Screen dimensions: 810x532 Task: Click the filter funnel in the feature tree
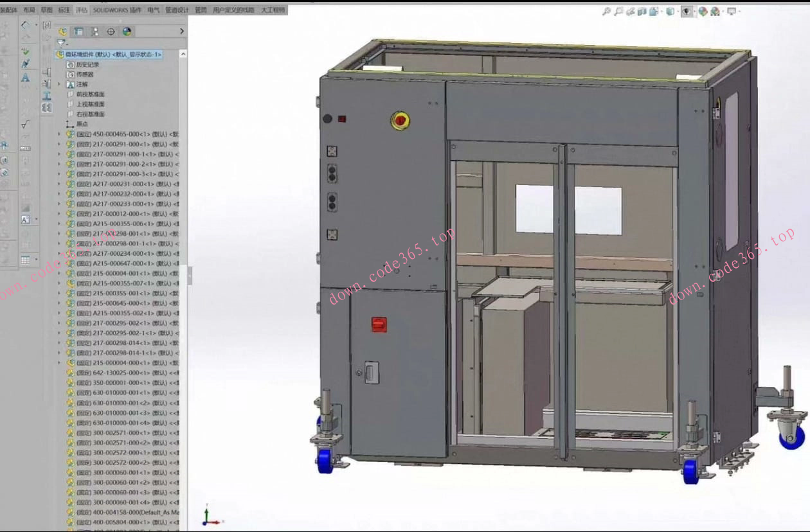pos(61,43)
